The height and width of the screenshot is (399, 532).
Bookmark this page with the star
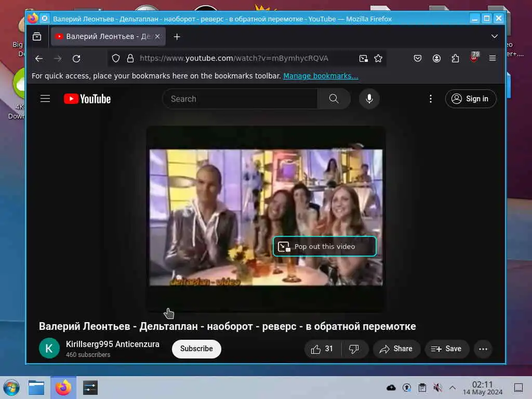pos(378,58)
